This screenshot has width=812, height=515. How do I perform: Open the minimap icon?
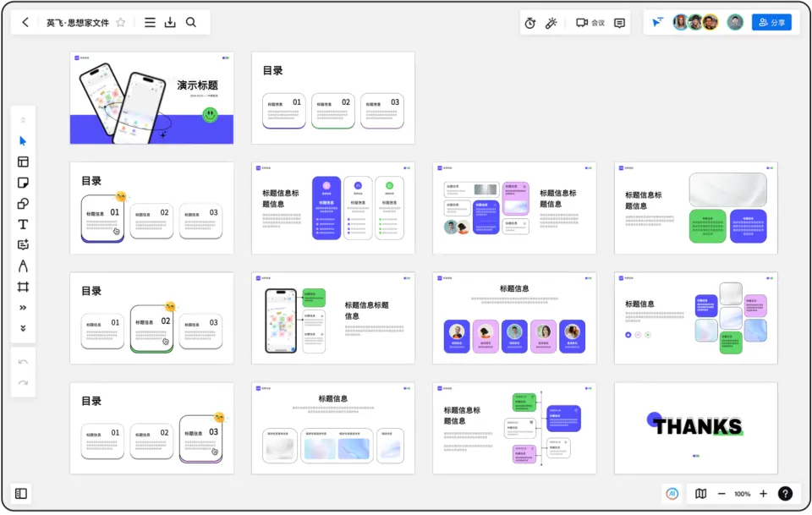pos(700,494)
